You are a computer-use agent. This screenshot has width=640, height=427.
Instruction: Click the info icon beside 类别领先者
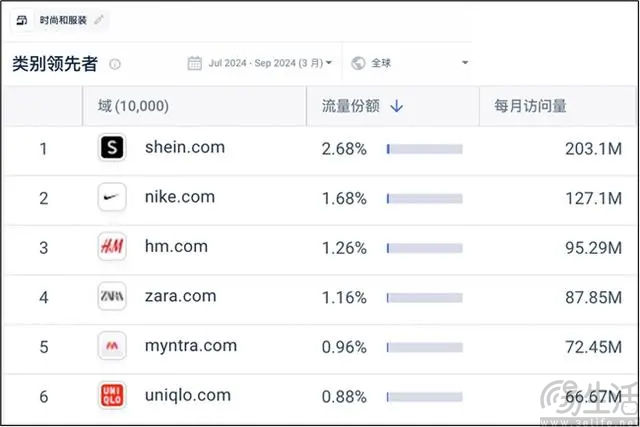coord(115,64)
